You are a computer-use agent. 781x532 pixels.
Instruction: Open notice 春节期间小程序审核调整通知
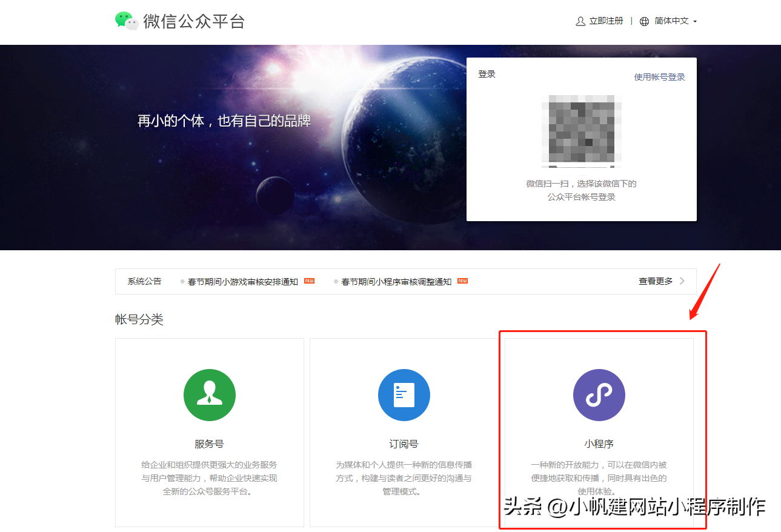(x=397, y=282)
